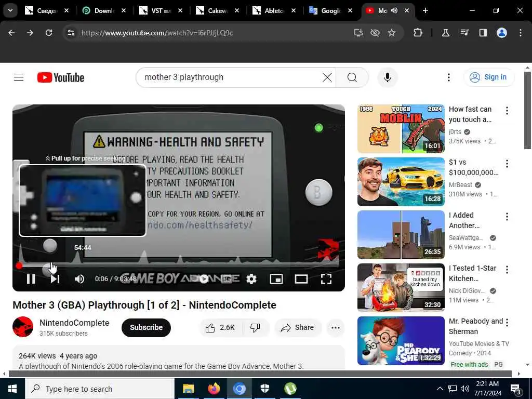Open options menu for 'How fast can you touch' video
Screen dimensions: 532x399
click(x=507, y=111)
